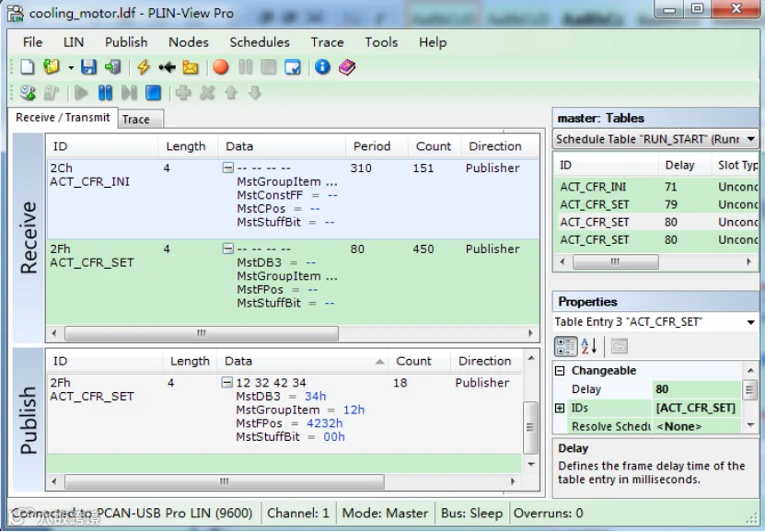Screen dimensions: 765x532
Task: Collapse the Changeable properties group
Action: [x=560, y=371]
